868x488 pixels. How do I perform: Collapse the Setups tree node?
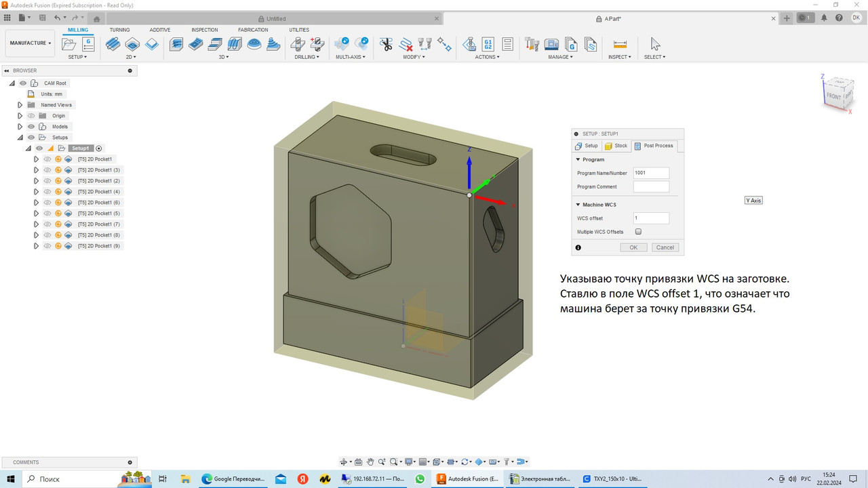coord(20,138)
